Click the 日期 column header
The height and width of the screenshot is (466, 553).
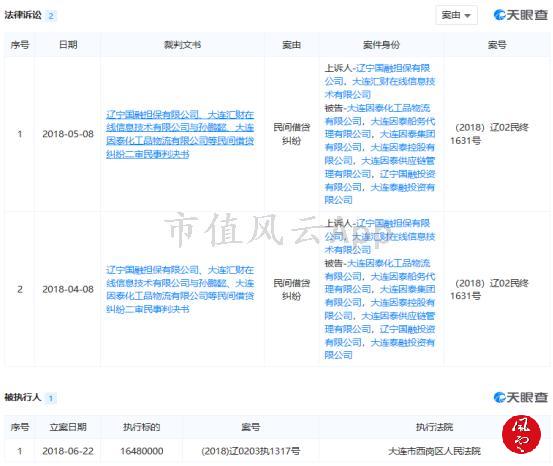(68, 45)
